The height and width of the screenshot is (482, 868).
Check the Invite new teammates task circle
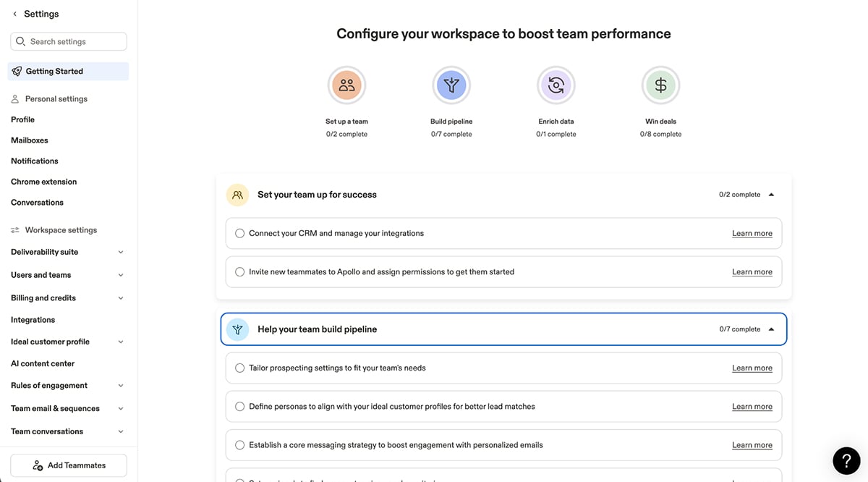[239, 271]
